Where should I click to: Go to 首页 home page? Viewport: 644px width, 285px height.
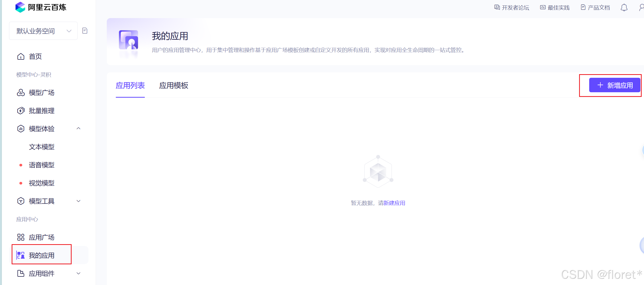point(35,56)
